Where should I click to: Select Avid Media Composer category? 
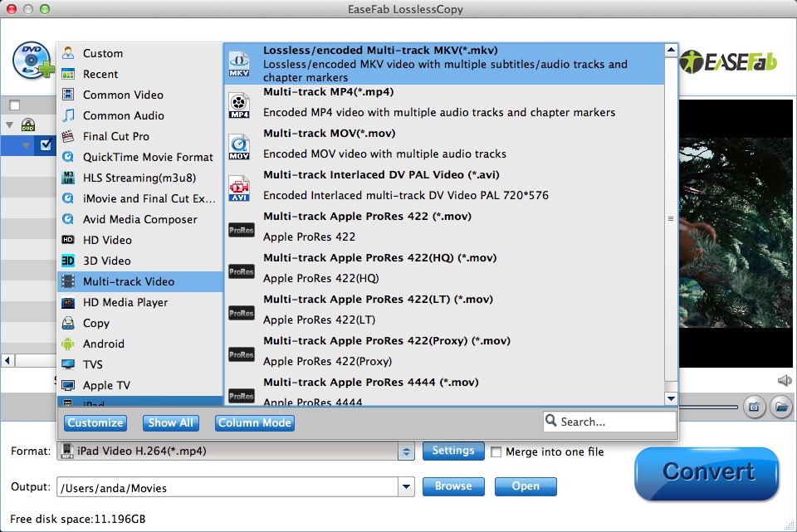coord(140,219)
